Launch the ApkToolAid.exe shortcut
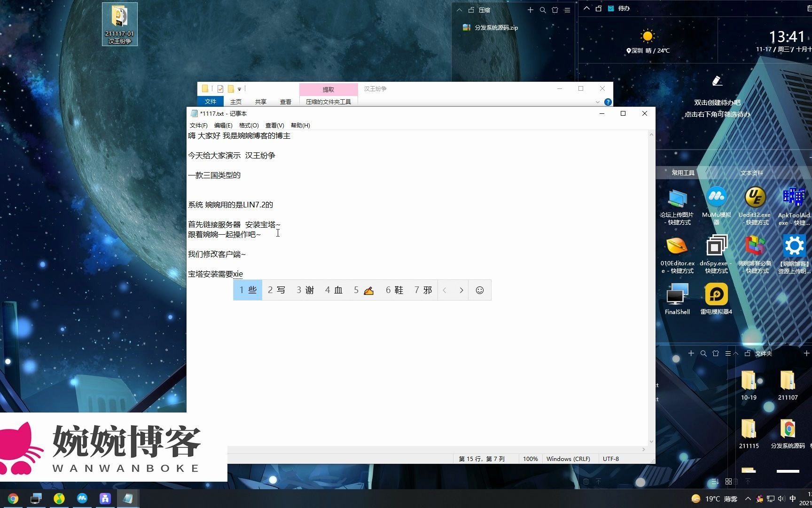The image size is (812, 508). tap(794, 206)
